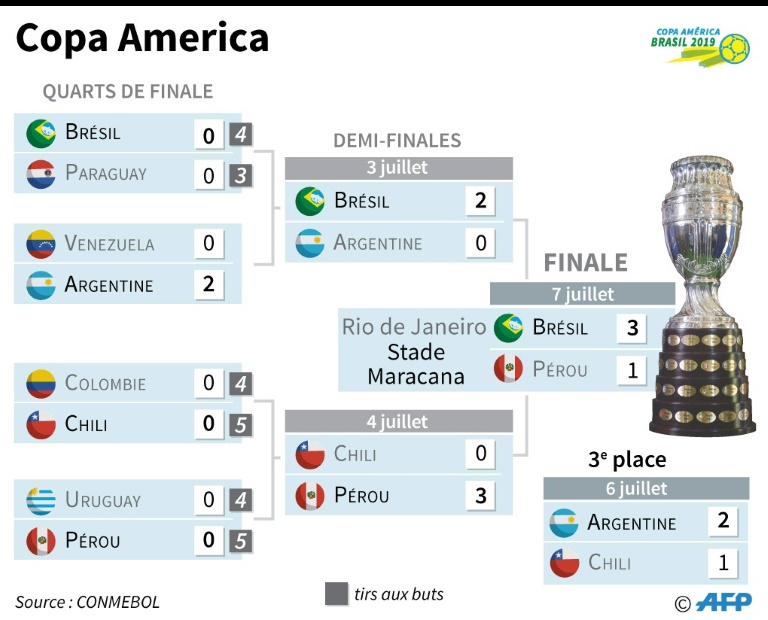Click the 6 juillet header bar
Viewport: 768px width, 620px height.
[x=646, y=488]
